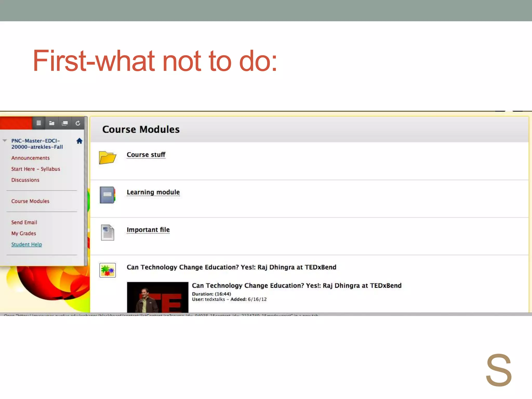Viewport: 532px width, 399px height.
Task: Click the bold TEDxBend video title beside thumbnail
Action: [x=297, y=286]
